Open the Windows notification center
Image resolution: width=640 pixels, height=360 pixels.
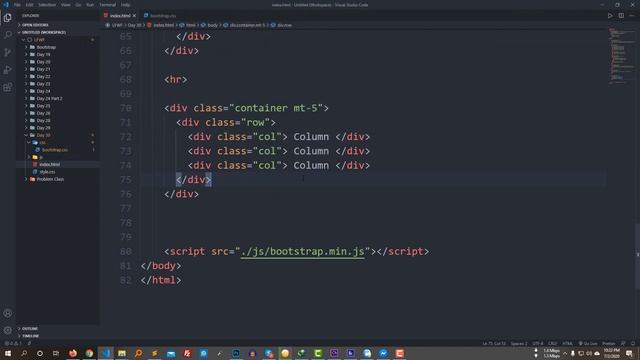(629, 353)
